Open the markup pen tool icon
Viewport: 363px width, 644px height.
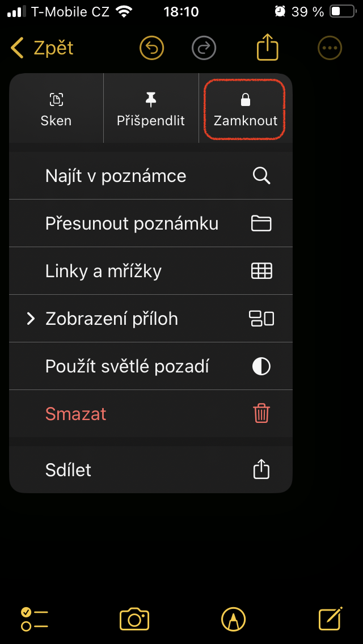point(234,619)
